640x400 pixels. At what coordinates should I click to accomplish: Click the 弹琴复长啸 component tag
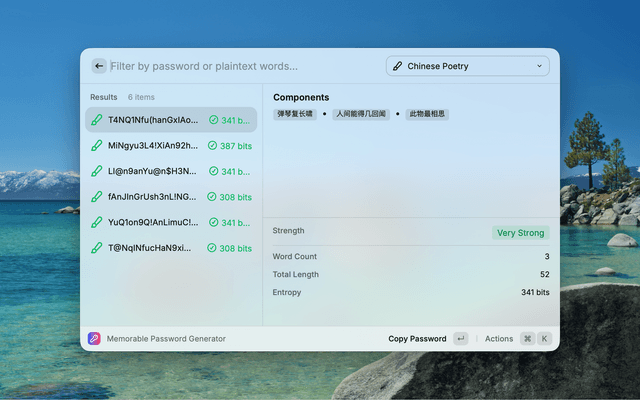295,115
